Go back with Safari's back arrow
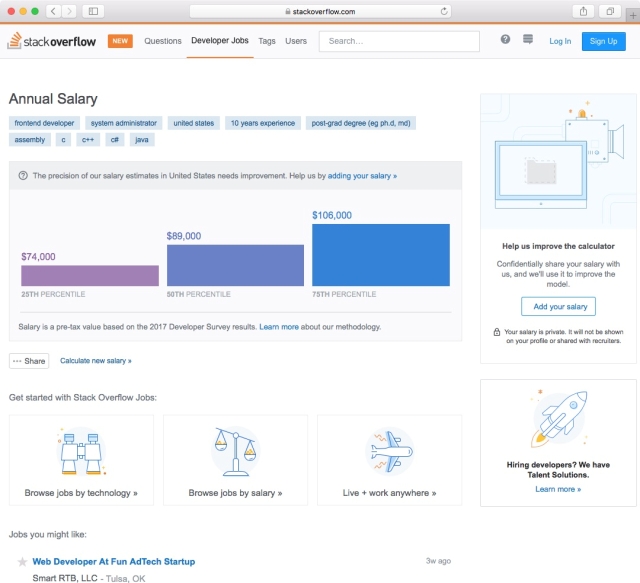The width and height of the screenshot is (640, 583). (53, 11)
